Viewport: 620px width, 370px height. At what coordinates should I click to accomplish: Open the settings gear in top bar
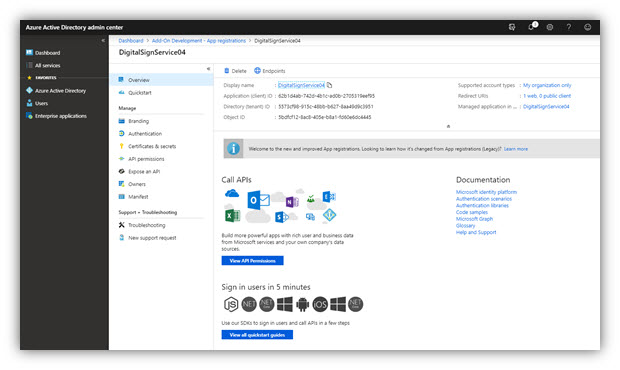click(550, 27)
